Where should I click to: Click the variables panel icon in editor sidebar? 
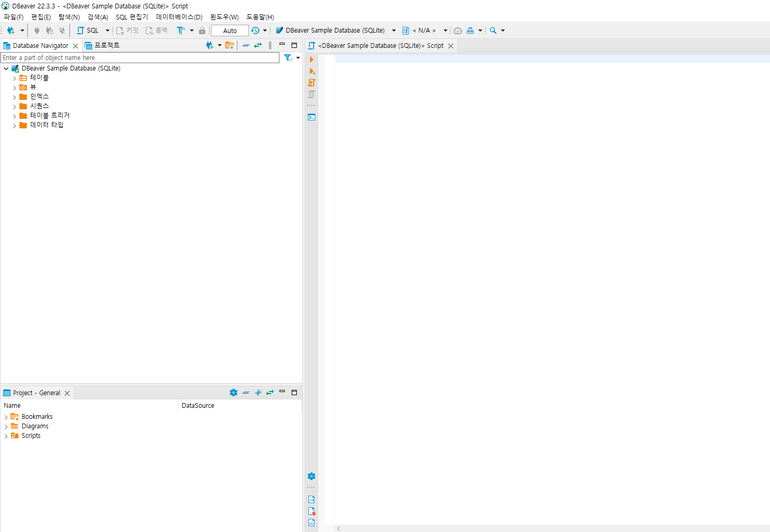tap(312, 523)
